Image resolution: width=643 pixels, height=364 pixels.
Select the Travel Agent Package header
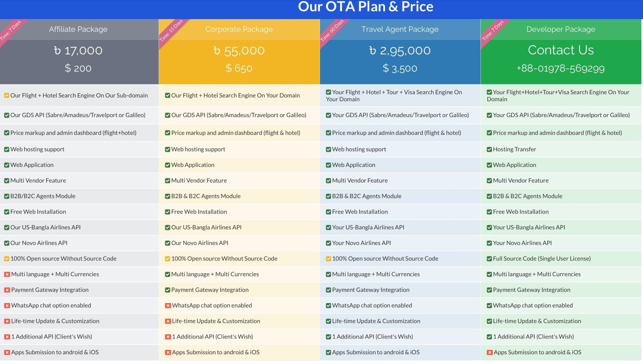400,29
